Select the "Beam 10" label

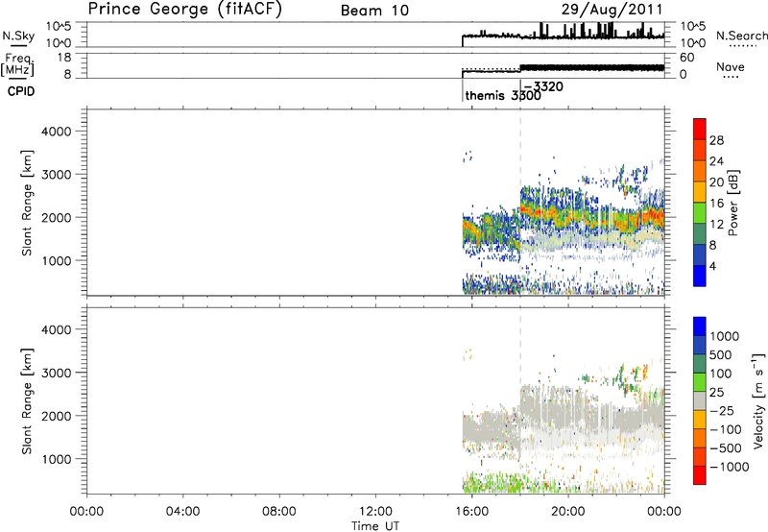(x=374, y=11)
